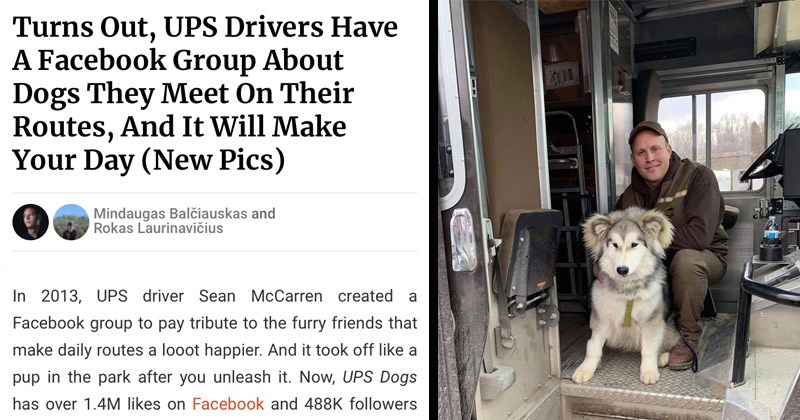Click the article headline about UPS Drivers
Viewport: 800px width, 420px height.
205,93
